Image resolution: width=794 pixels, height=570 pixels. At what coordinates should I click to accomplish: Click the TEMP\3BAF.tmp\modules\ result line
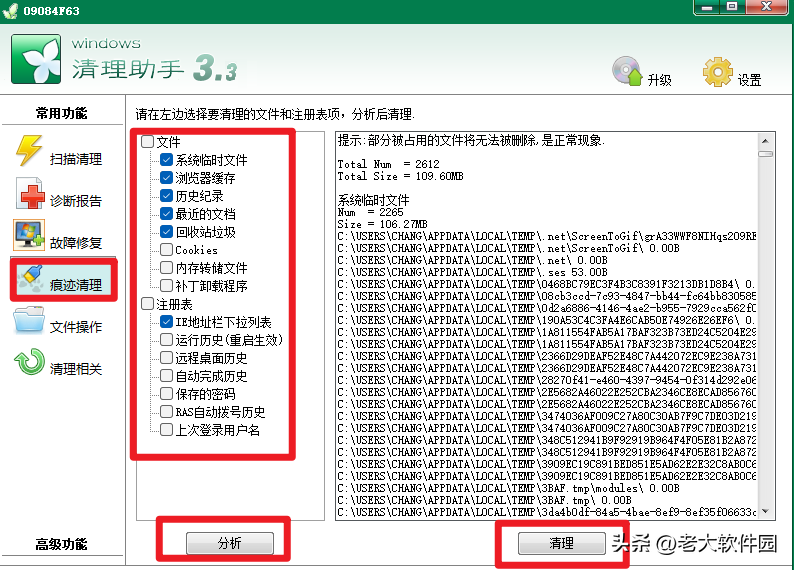coord(508,488)
